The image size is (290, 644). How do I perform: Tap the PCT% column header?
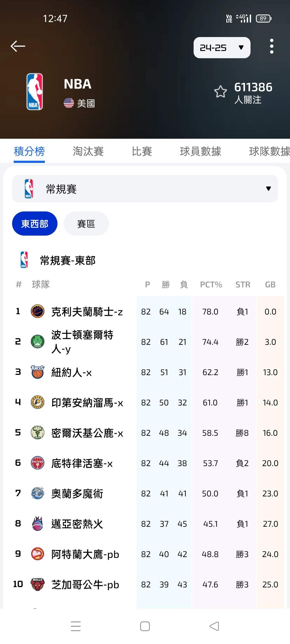click(x=211, y=284)
